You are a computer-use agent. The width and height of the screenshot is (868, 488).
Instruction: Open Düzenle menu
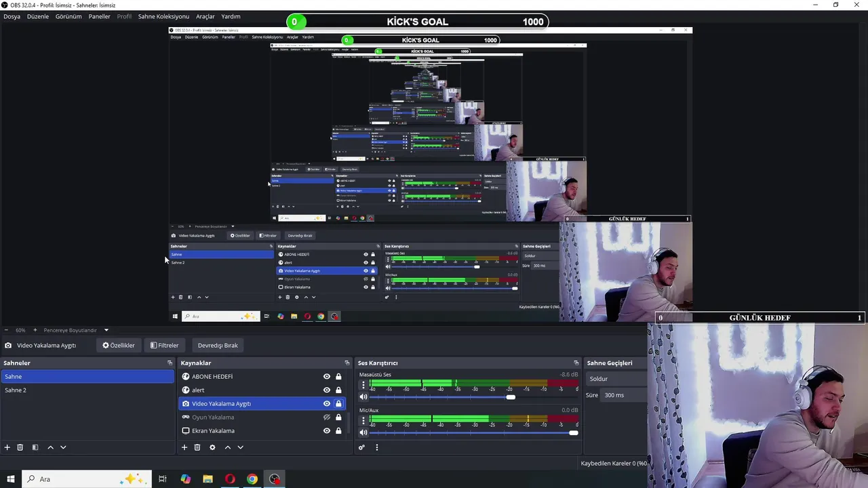click(x=38, y=16)
